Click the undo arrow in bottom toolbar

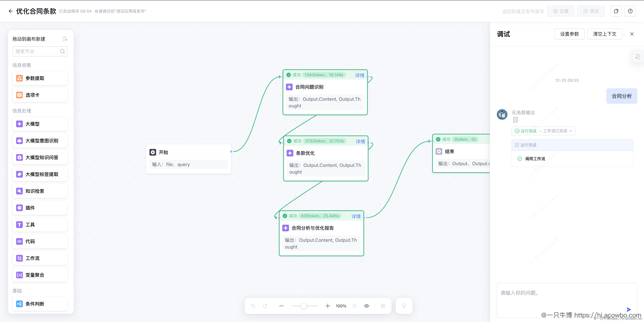253,306
